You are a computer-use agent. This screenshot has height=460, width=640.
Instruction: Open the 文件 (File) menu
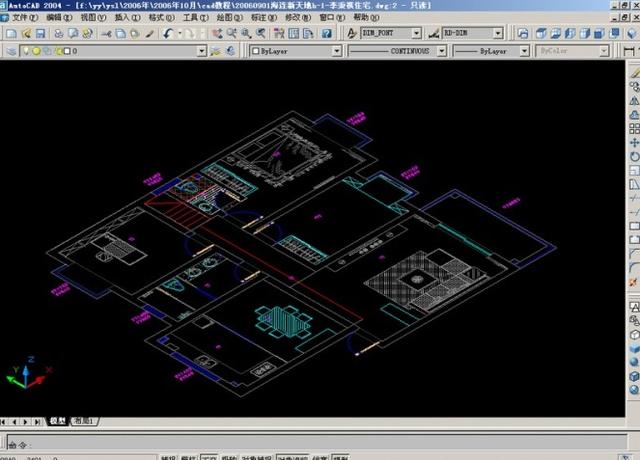(24, 18)
